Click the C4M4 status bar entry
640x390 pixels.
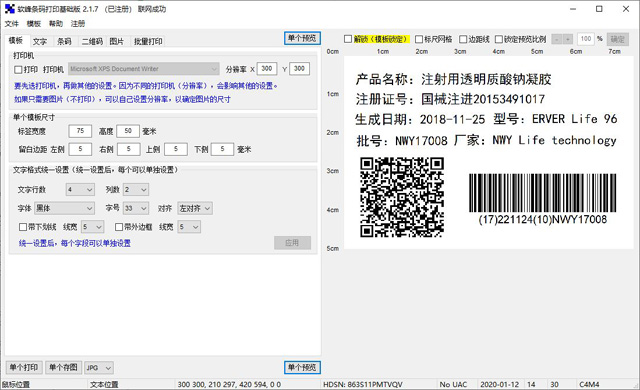coord(589,384)
